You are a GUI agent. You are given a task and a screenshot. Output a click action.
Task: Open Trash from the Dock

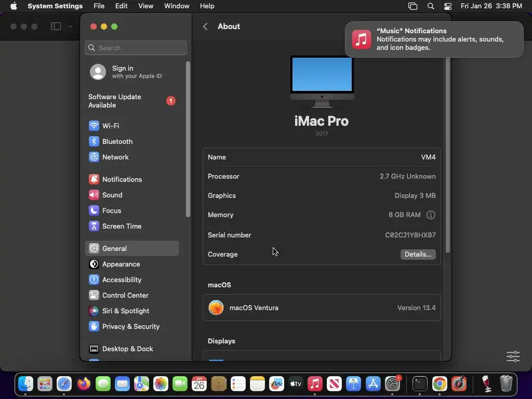(x=506, y=384)
